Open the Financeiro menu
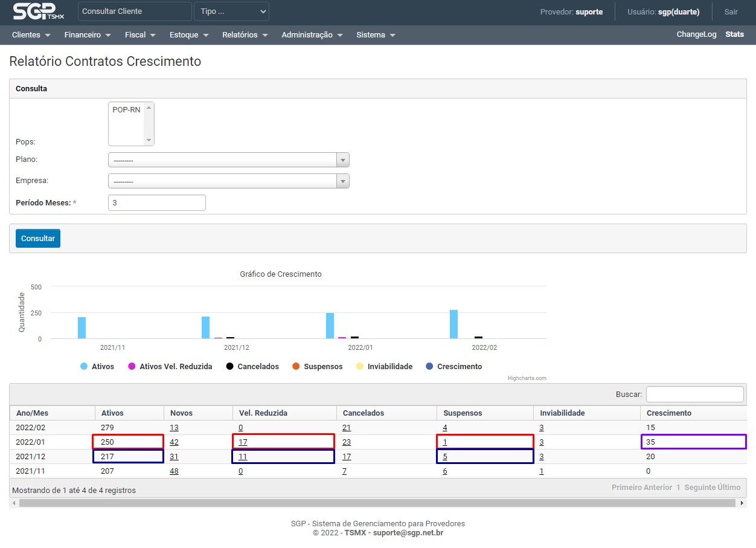756x548 pixels. point(88,35)
